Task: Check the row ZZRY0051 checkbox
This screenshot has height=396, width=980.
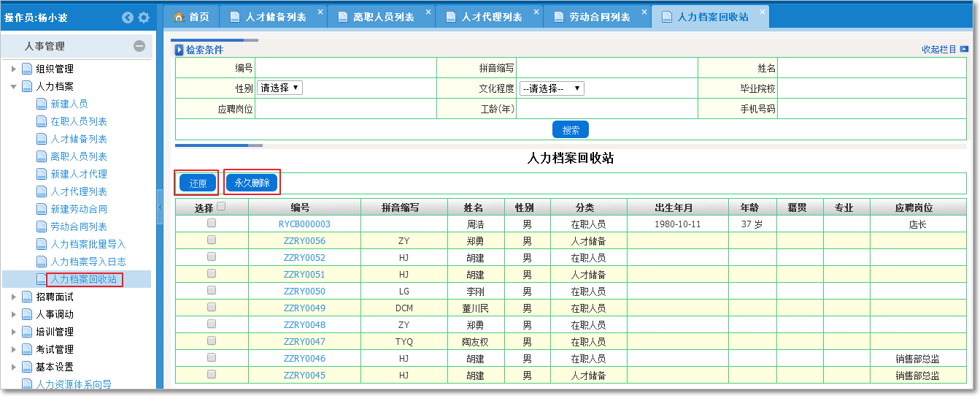Action: click(212, 273)
